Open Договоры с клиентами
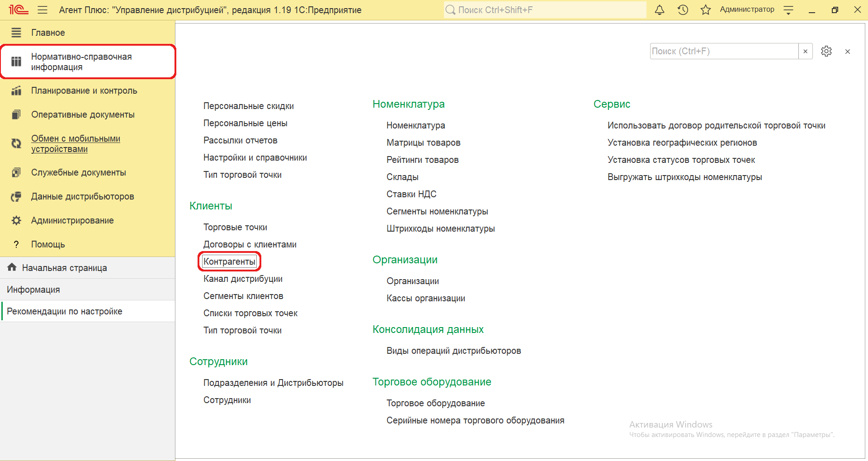 [250, 244]
